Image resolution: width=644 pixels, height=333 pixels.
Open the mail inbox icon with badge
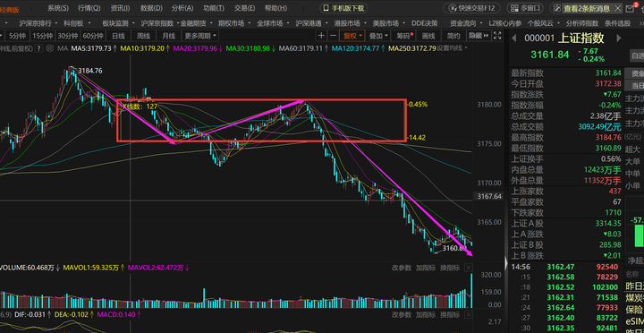[x=630, y=8]
